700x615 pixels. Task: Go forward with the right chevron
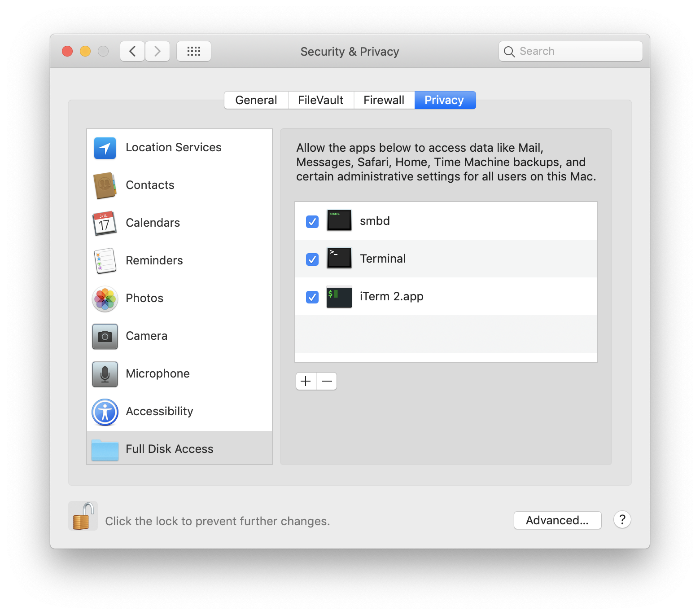[157, 51]
